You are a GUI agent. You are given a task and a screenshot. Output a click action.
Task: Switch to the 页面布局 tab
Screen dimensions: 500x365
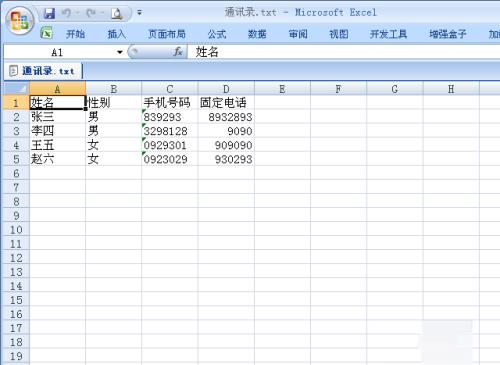pos(167,34)
